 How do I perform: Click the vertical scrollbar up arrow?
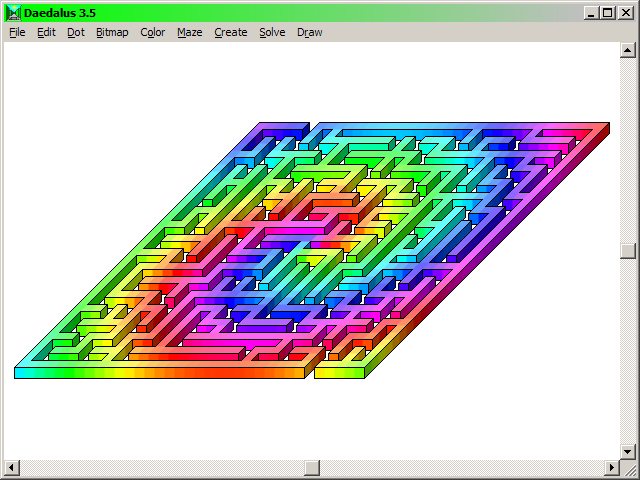click(x=627, y=49)
